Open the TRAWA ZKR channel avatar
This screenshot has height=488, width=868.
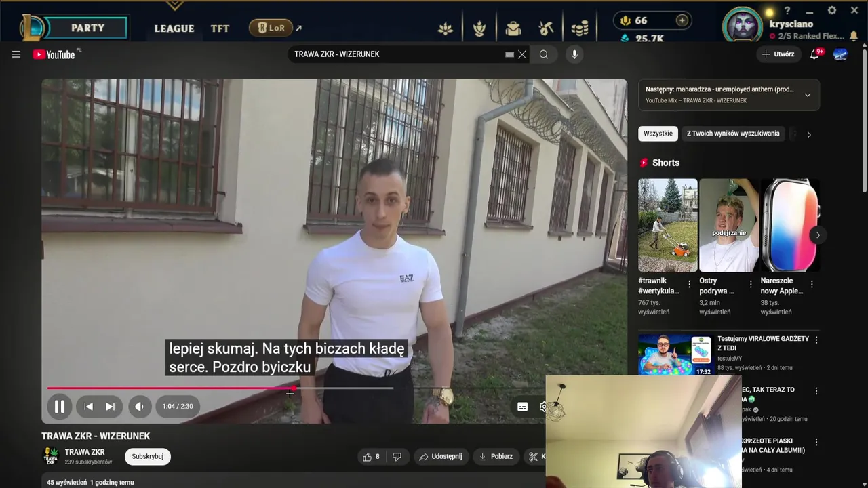(x=51, y=457)
